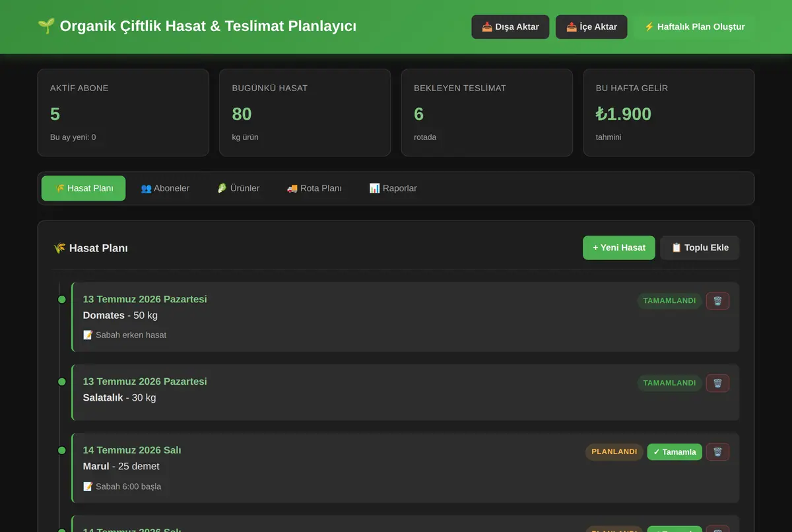Open the Aboneler tab
This screenshot has height=532, width=792.
[x=165, y=188]
